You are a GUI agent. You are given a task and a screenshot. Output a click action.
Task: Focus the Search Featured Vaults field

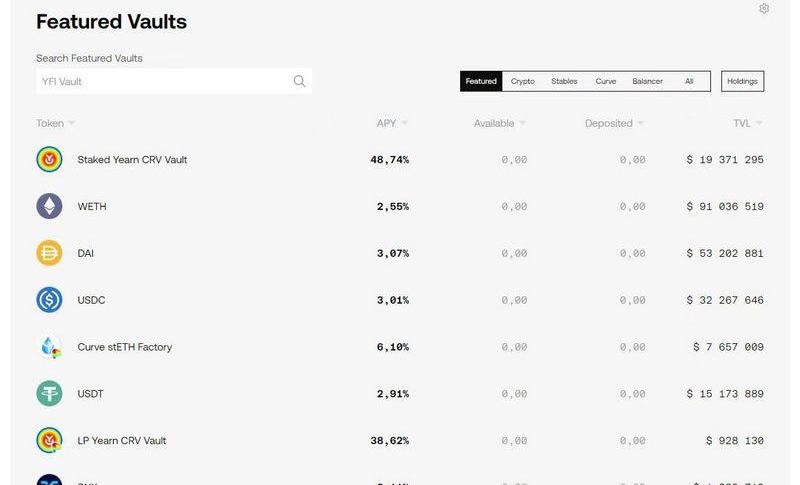click(160, 81)
